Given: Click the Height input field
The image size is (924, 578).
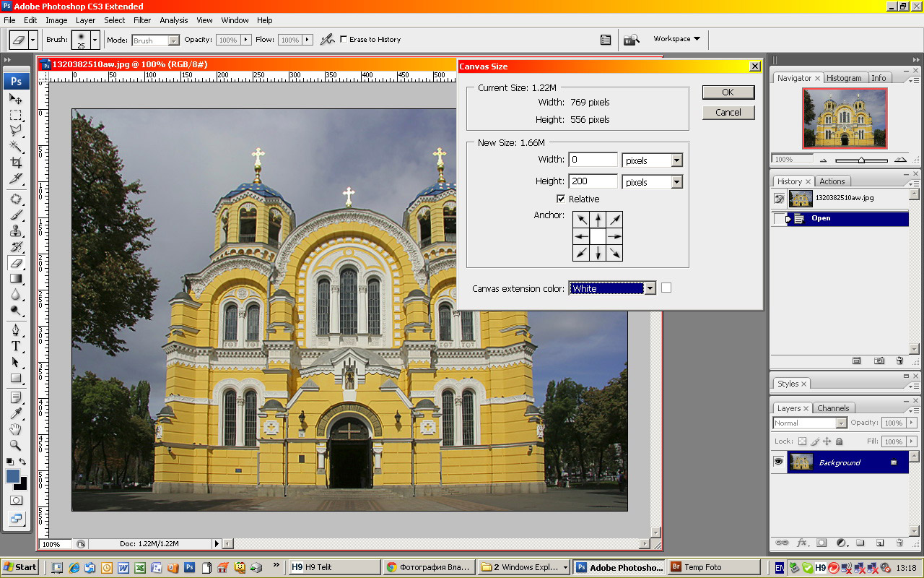Looking at the screenshot, I should (x=593, y=181).
